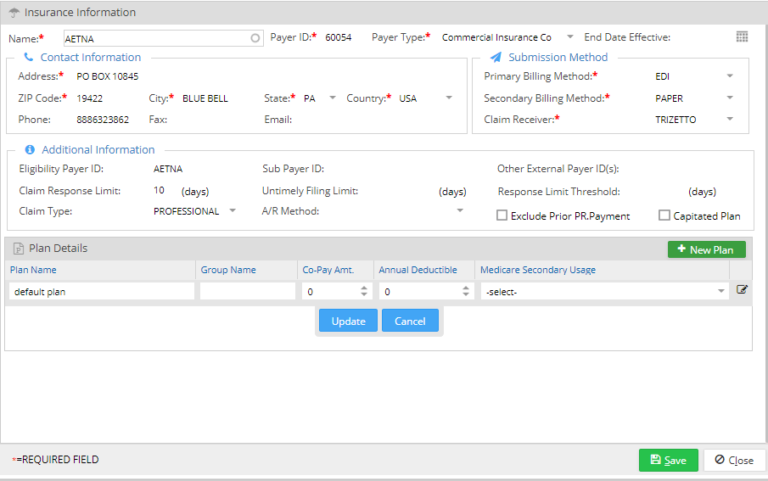This screenshot has height=481, width=768.
Task: Expand the Claim Receiver dropdown
Action: [730, 119]
